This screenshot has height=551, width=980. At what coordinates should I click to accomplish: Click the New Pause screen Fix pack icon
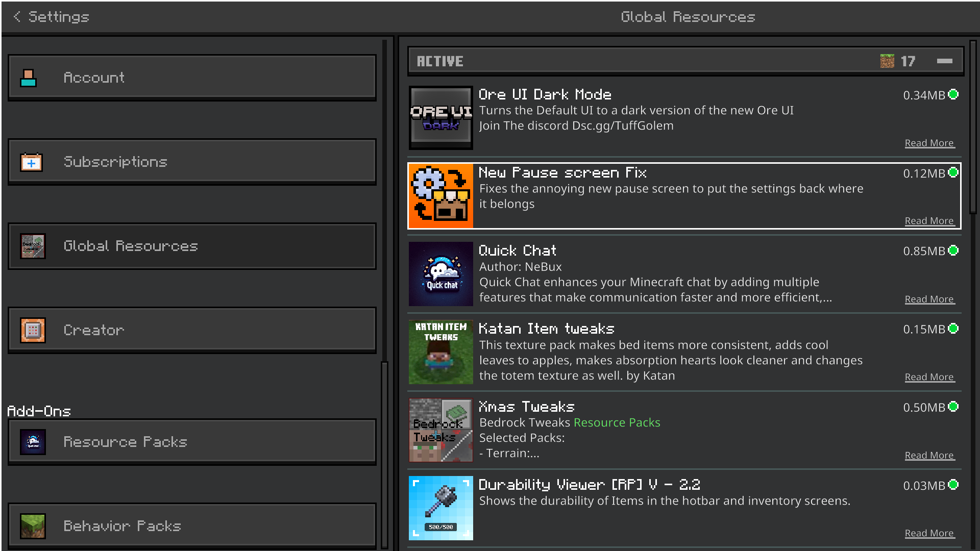pos(441,196)
